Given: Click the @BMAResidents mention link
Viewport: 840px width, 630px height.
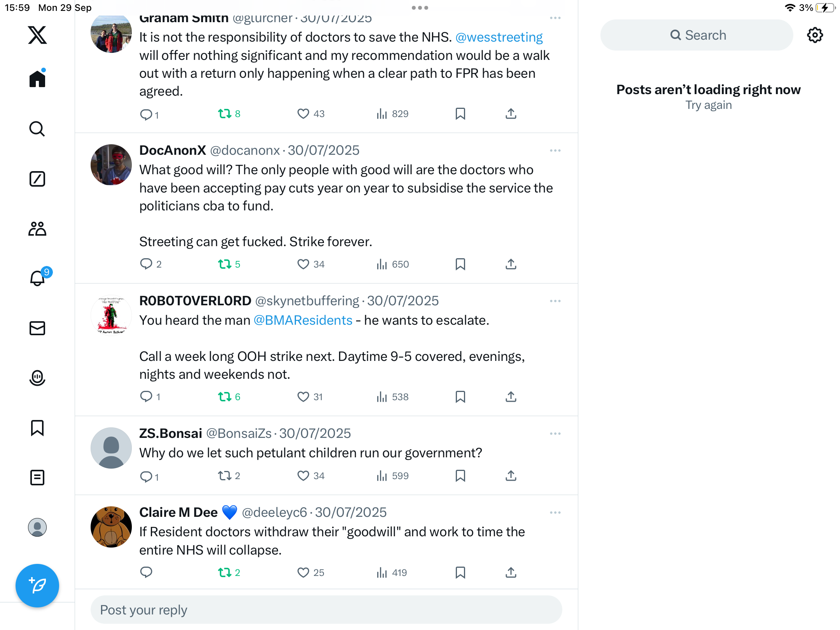Looking at the screenshot, I should point(303,320).
